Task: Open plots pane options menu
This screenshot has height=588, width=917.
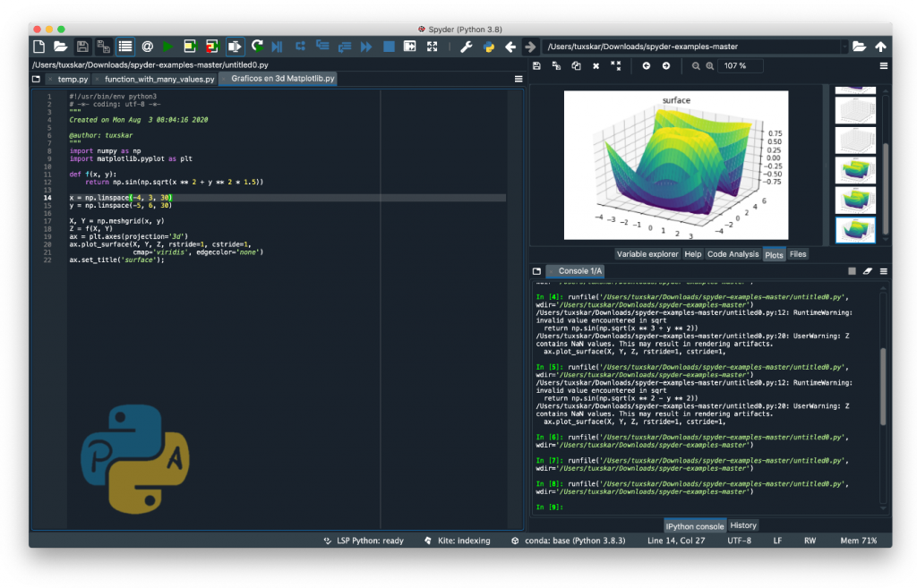Action: 884,66
